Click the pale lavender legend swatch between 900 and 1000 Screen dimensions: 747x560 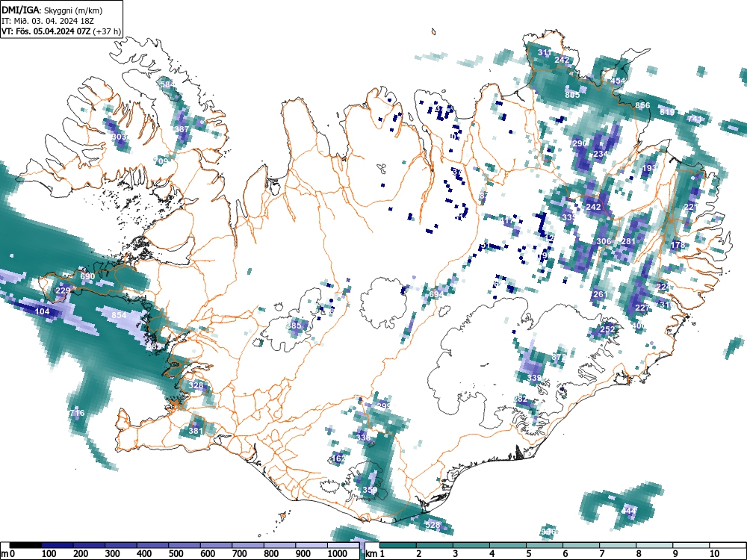tap(312, 545)
